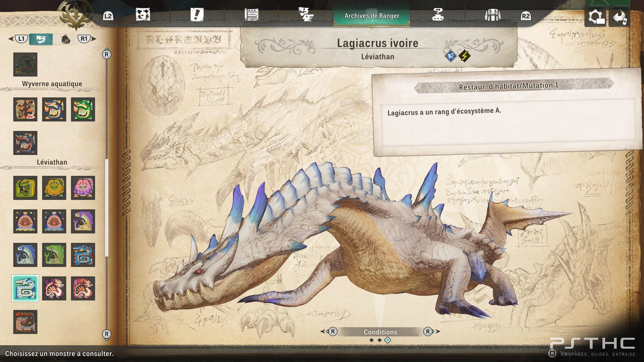Open the flags checklist tab in the top bar
Viewport: 644px width, 362px height.
[x=306, y=14]
